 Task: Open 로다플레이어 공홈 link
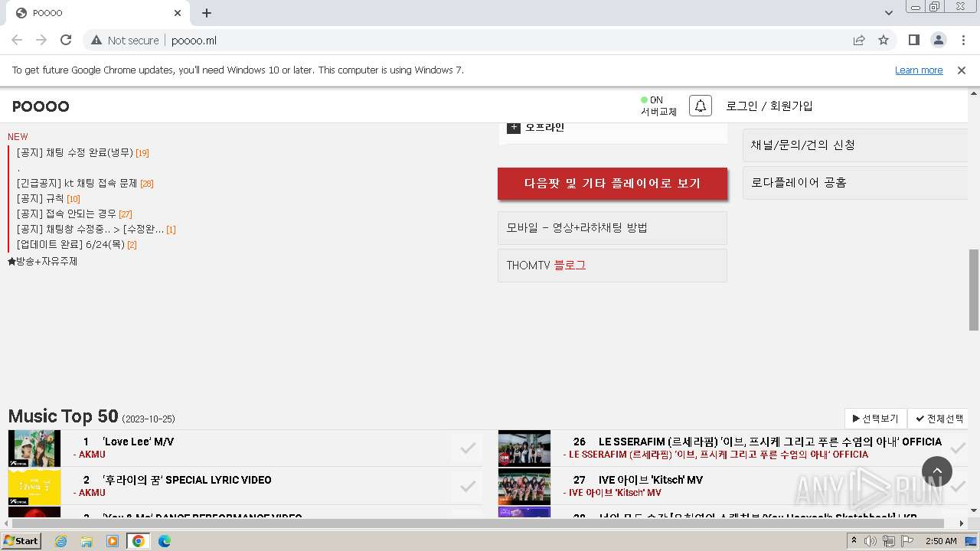click(x=856, y=183)
